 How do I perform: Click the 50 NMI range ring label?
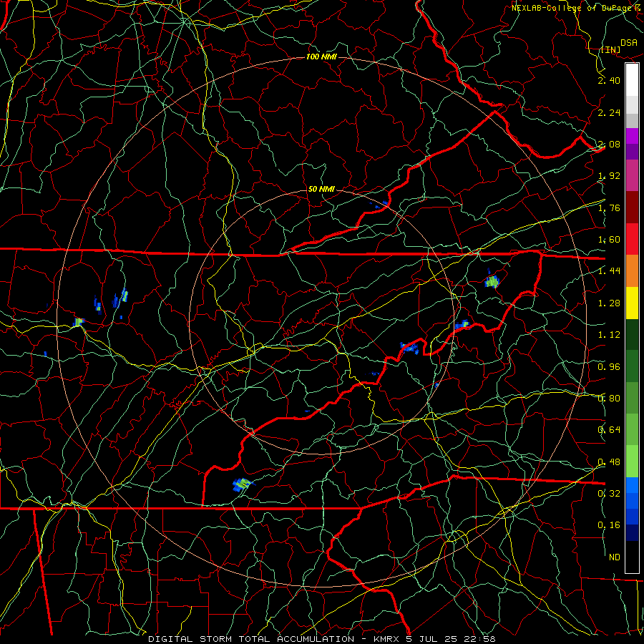tap(321, 189)
